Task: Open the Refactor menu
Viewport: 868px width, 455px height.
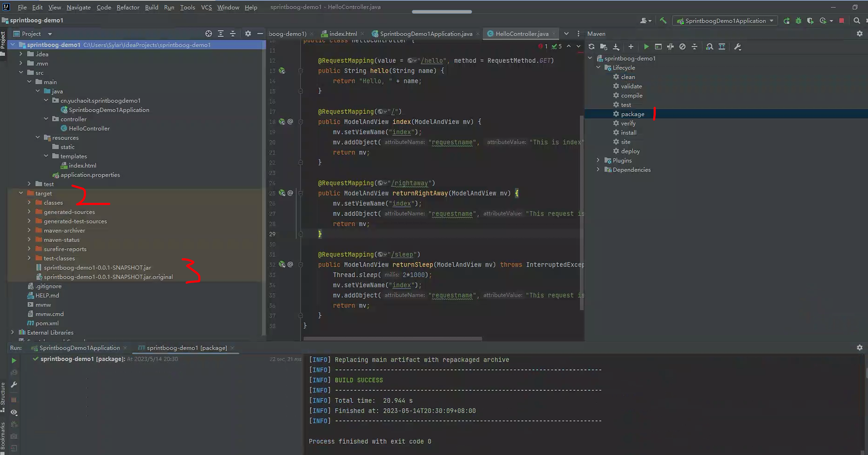Action: 128,7
